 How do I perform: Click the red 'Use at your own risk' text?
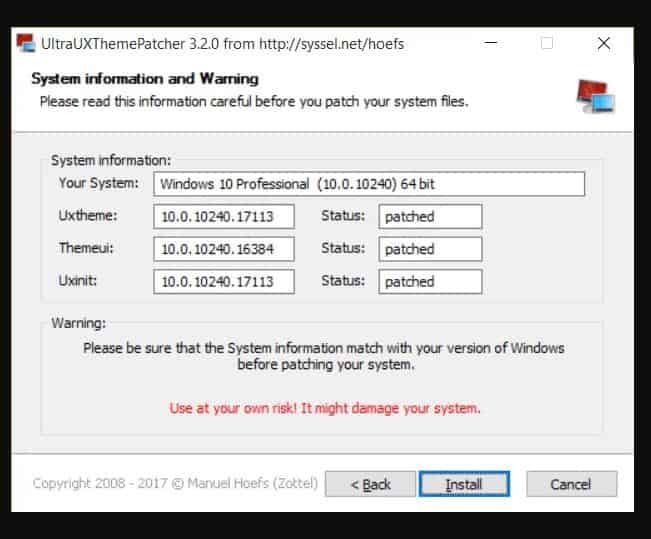tap(325, 409)
